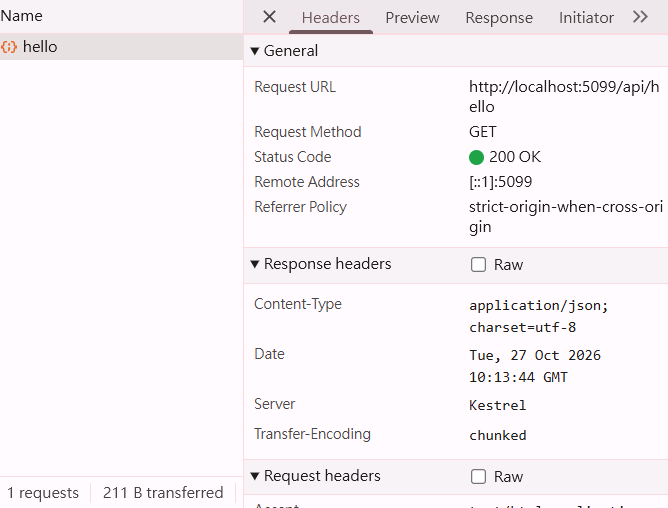Image resolution: width=668 pixels, height=508 pixels.
Task: Click the 1 requests status entry
Action: coord(43,493)
